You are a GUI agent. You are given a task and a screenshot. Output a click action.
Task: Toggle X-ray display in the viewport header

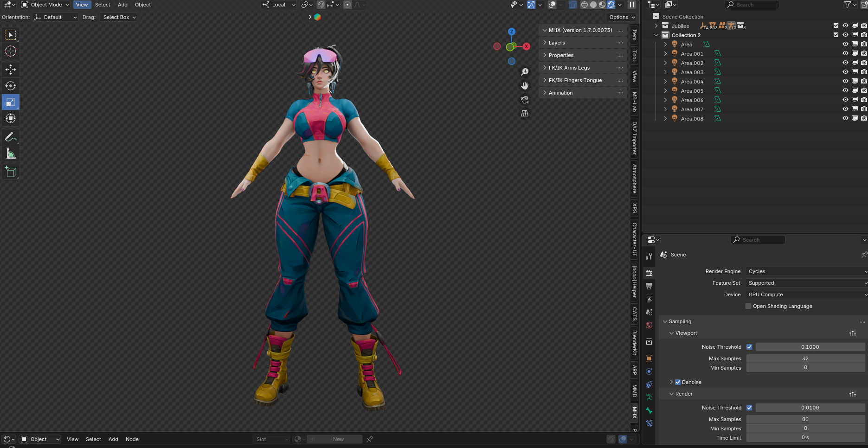pos(573,5)
